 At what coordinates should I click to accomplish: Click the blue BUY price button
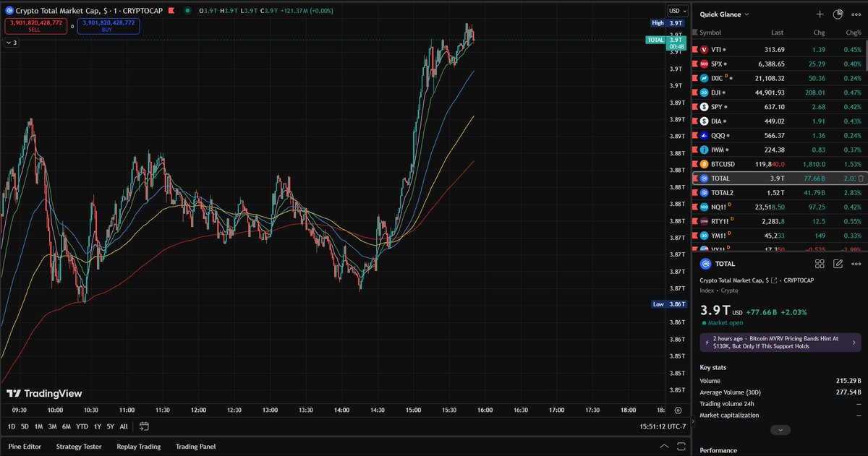coord(109,26)
